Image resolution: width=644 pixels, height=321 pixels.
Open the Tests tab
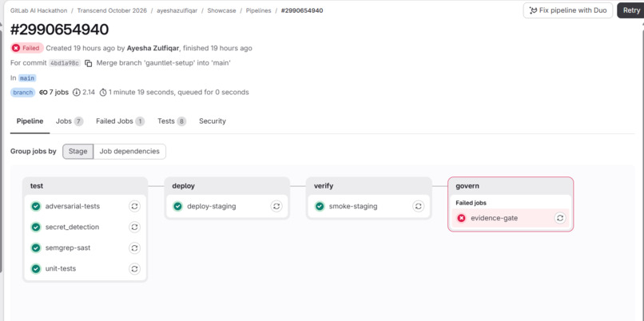point(172,121)
